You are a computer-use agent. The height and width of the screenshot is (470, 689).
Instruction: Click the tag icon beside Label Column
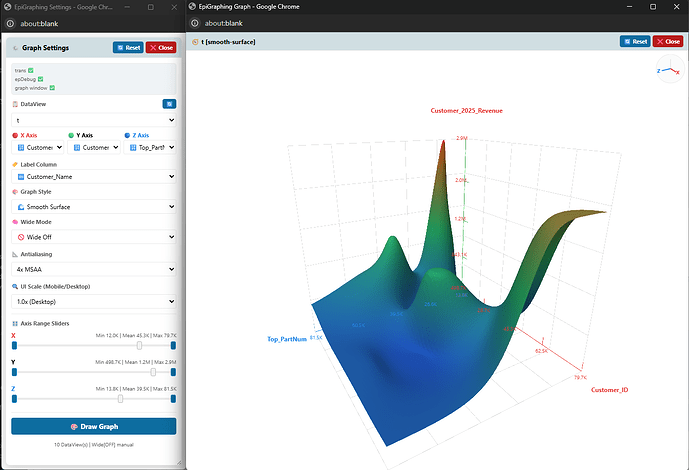[x=15, y=164]
